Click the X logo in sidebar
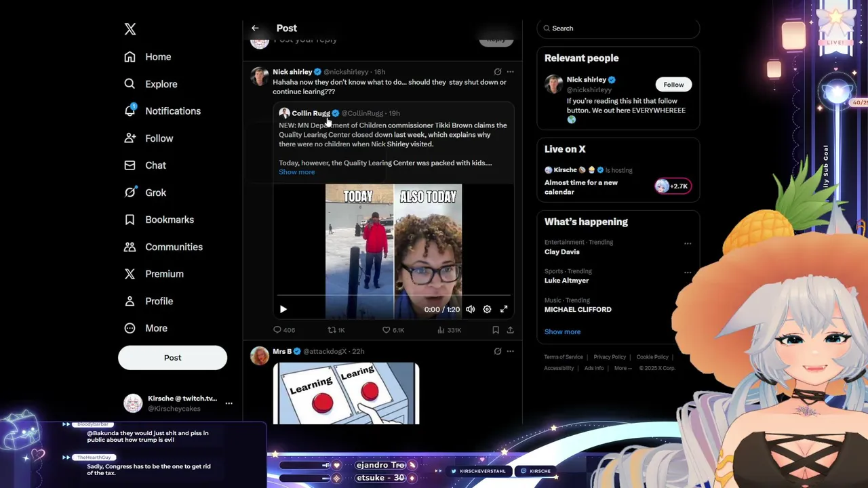This screenshot has width=868, height=488. coord(130,28)
